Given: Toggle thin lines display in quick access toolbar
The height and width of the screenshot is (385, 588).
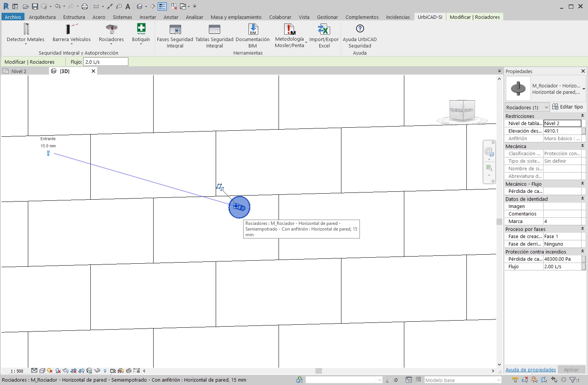Looking at the screenshot, I should coord(162,6).
